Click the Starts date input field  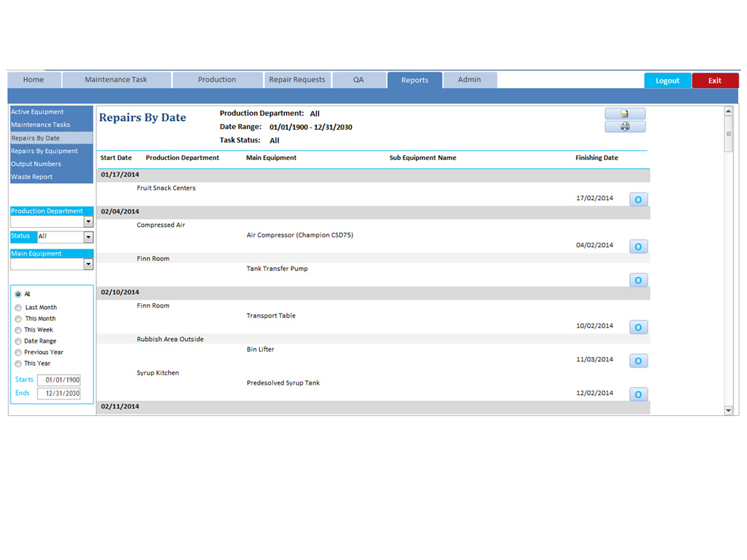[x=58, y=380]
